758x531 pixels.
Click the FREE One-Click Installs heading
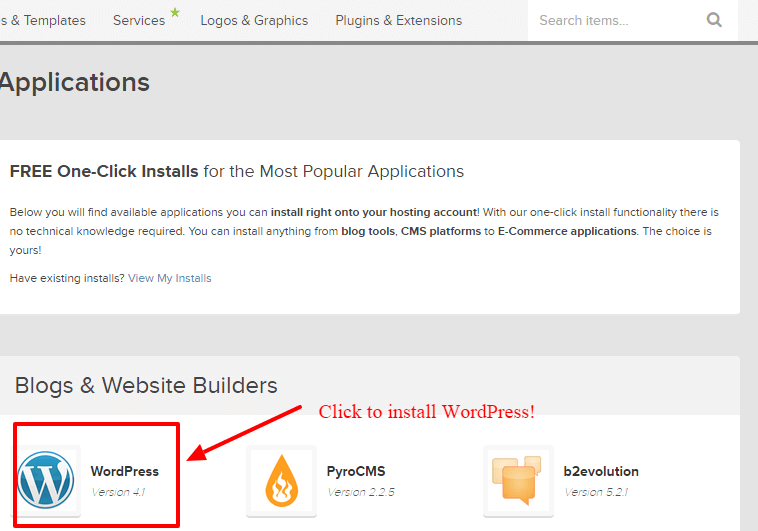click(237, 171)
